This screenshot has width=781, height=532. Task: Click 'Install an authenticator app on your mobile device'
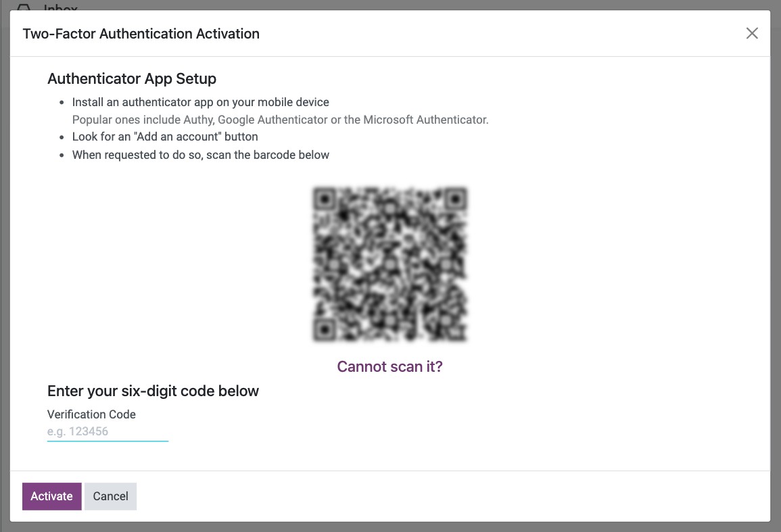click(201, 102)
